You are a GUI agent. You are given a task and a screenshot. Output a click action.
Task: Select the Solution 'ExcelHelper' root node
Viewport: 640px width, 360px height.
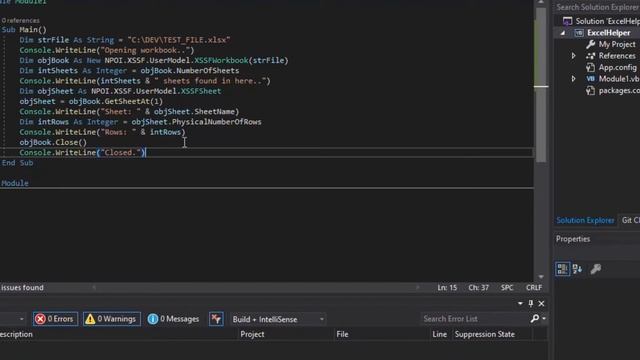coord(607,21)
